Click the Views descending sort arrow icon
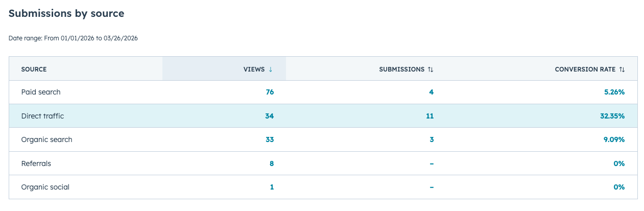 pos(271,69)
